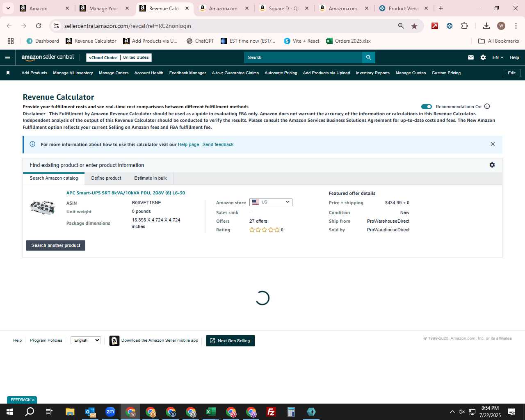Open site information icon in address bar
The image size is (525, 420).
tap(56, 26)
